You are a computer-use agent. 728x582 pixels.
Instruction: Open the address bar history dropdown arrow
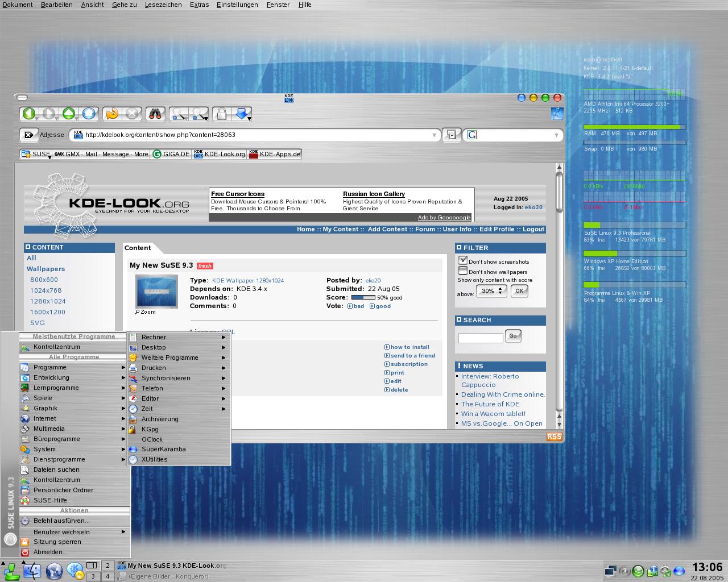coord(434,135)
